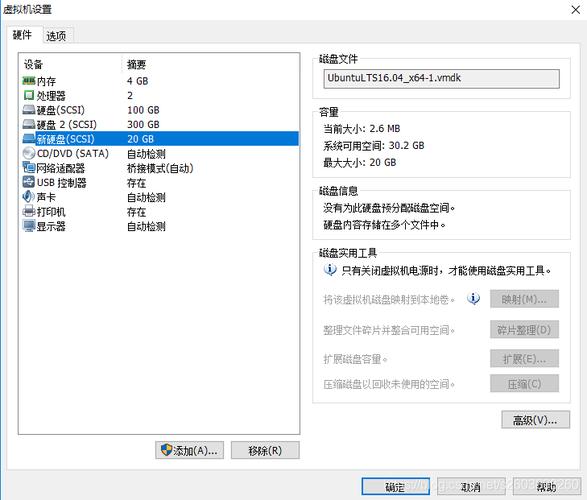Viewport: 587px width, 500px height.
Task: Open 高级(V)... advanced settings
Action: coord(535,420)
